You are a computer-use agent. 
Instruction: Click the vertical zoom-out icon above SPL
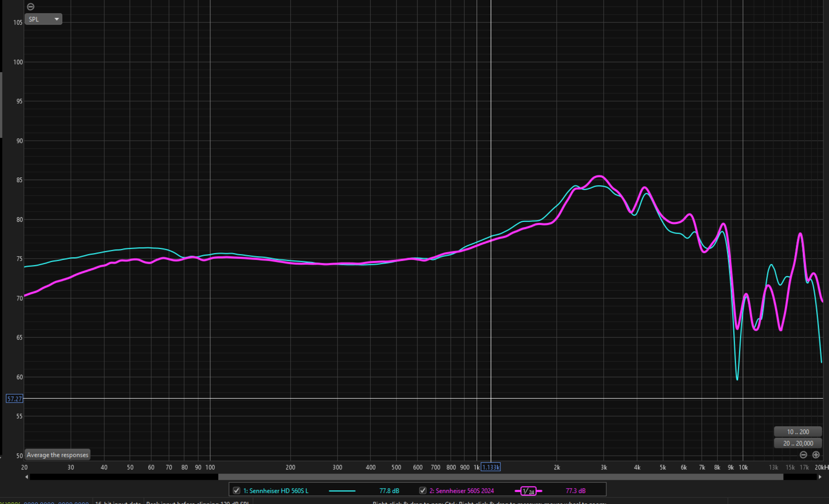point(31,7)
